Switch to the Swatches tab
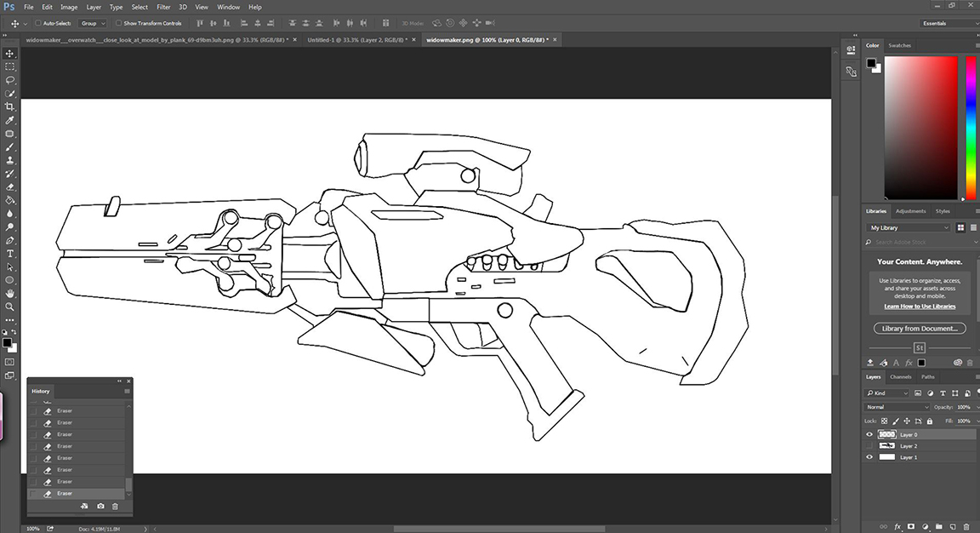980x533 pixels. (x=899, y=45)
